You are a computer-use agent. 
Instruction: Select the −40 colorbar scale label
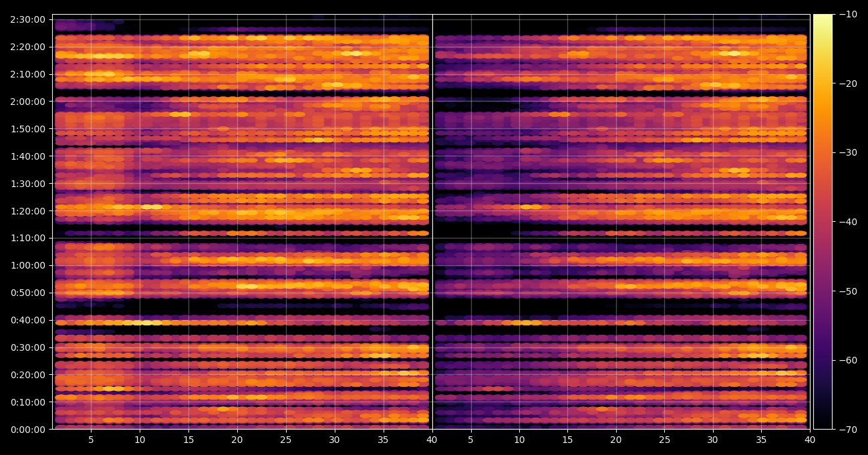(x=849, y=222)
